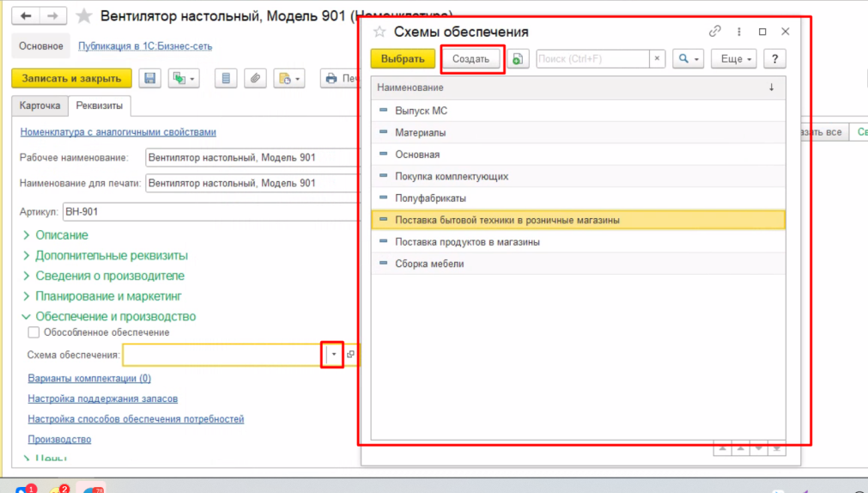
Task: Enable the Обособленное обеспечение checkbox
Action: [33, 332]
